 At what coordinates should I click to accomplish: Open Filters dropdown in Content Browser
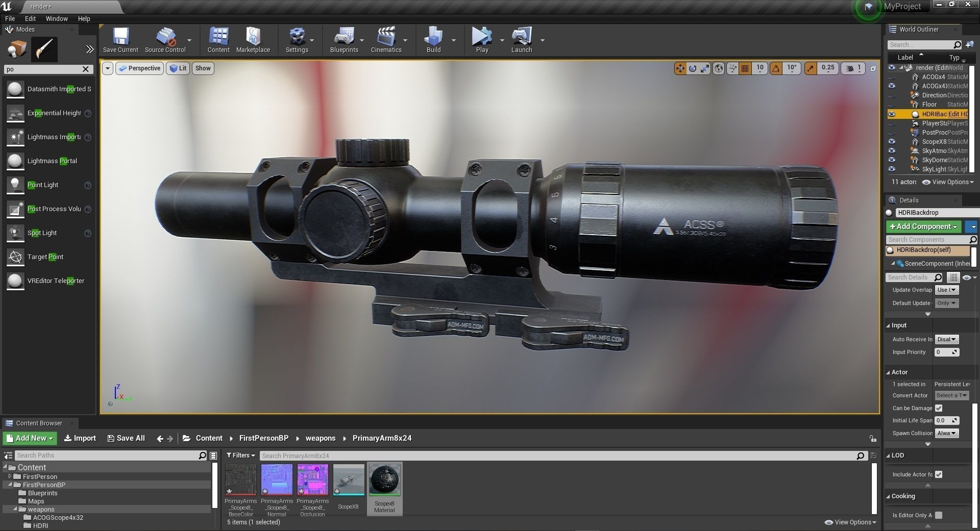[x=241, y=456]
